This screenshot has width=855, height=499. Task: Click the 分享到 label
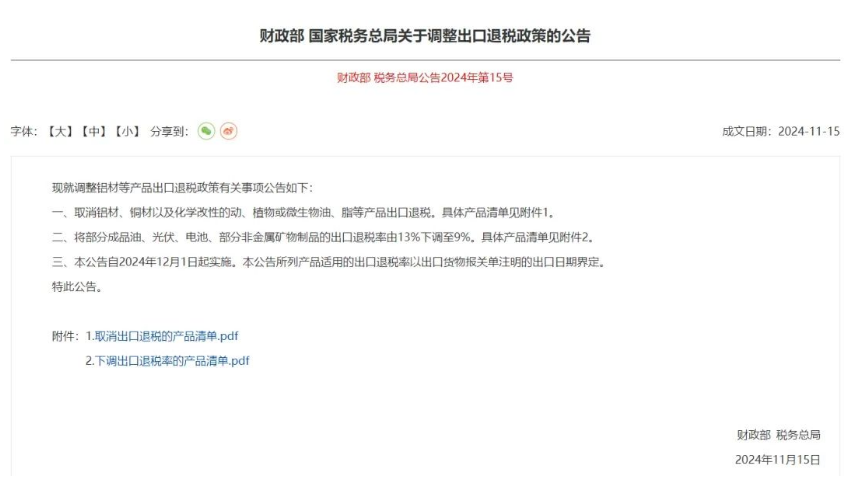pos(169,131)
